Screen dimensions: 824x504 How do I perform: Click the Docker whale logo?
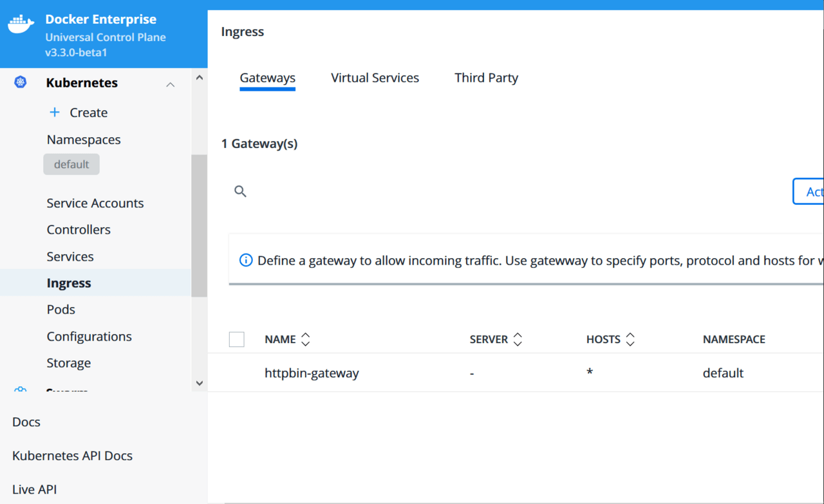coord(21,24)
